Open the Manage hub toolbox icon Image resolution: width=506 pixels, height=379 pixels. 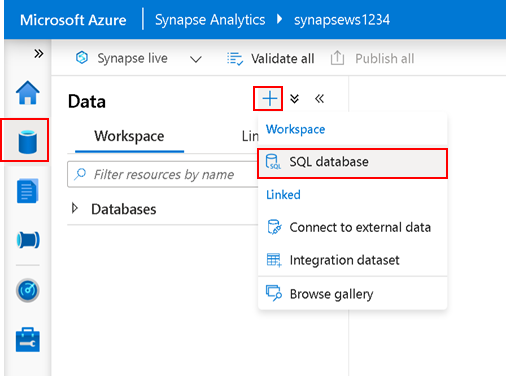(x=28, y=340)
